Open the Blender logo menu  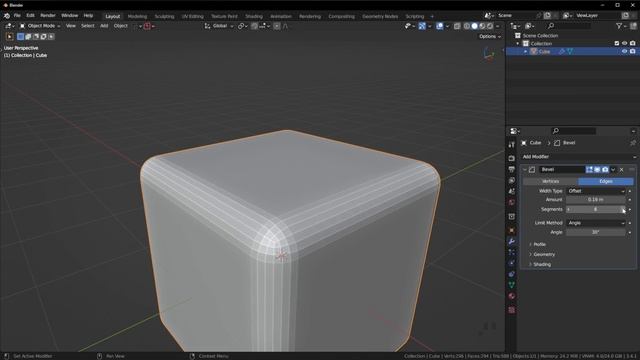pos(7,16)
